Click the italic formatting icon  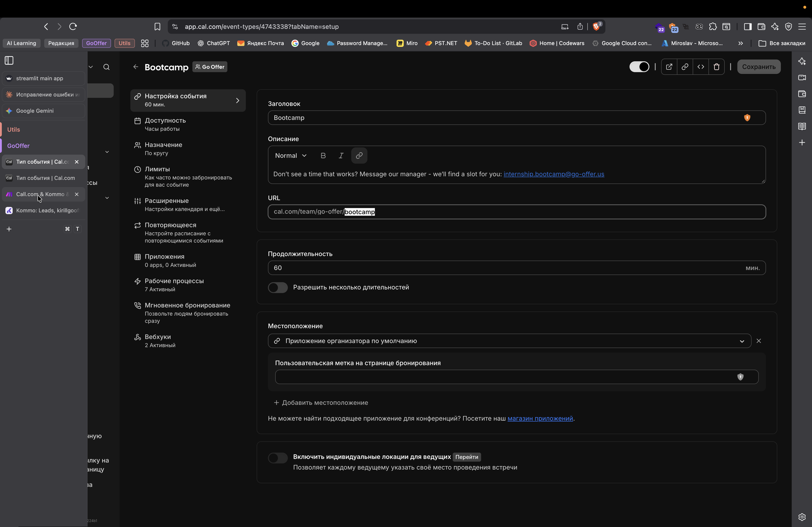tap(341, 156)
